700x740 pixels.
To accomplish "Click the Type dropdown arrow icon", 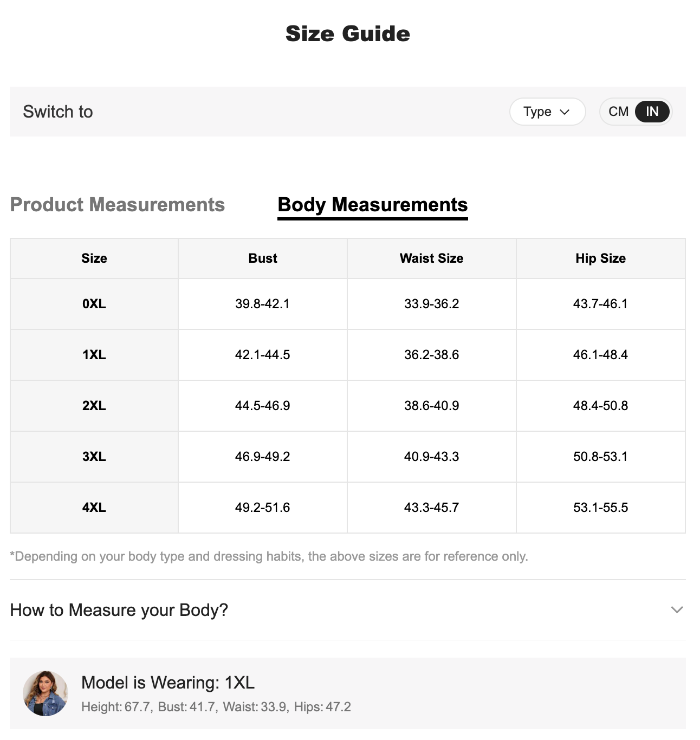I will tap(565, 112).
